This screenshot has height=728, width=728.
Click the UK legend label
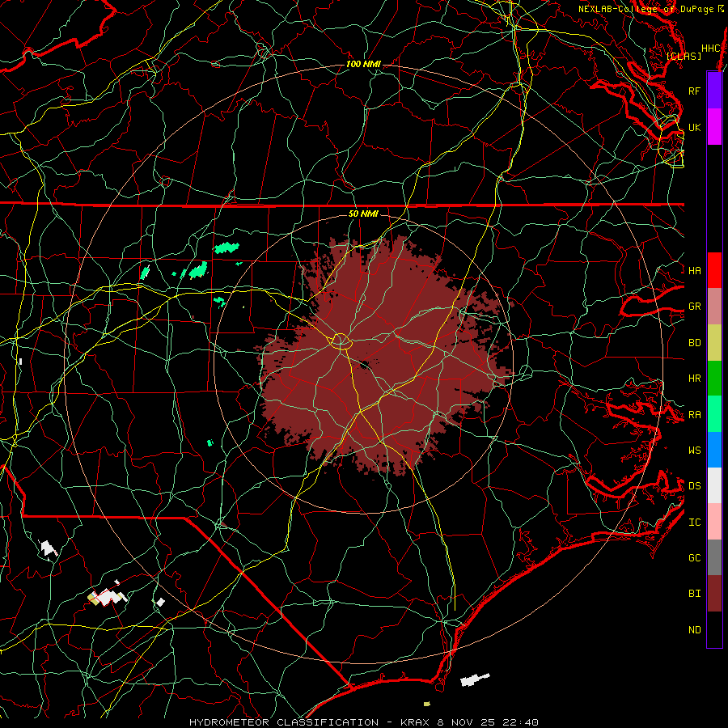tap(694, 127)
